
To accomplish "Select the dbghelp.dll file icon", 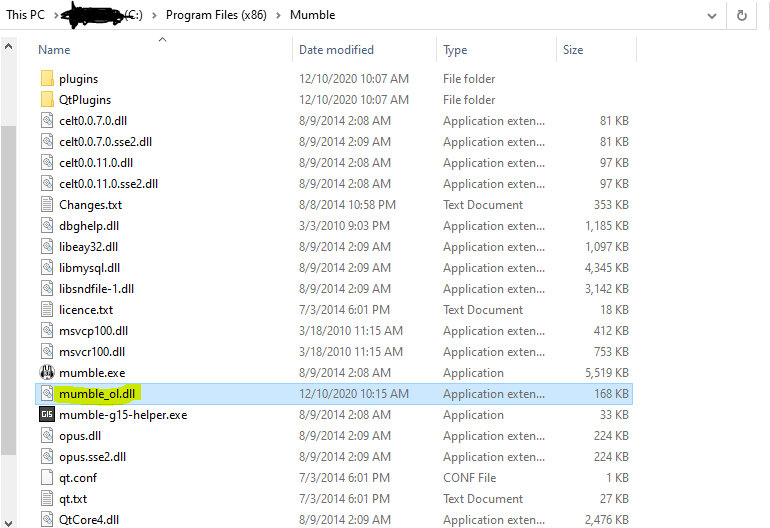I will [47, 226].
